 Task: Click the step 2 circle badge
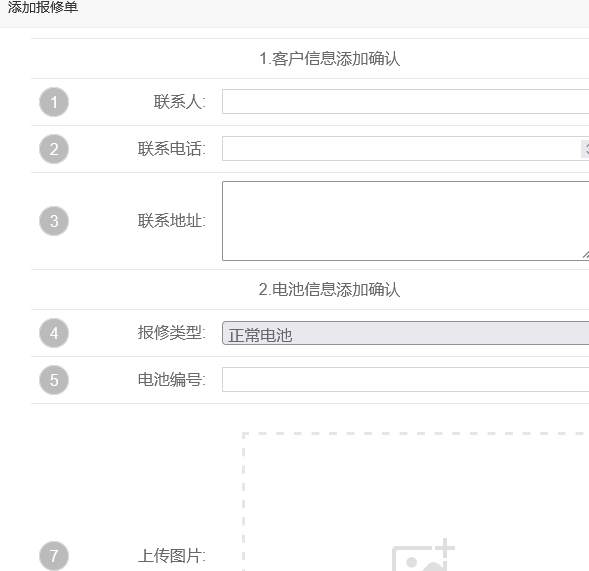54,149
